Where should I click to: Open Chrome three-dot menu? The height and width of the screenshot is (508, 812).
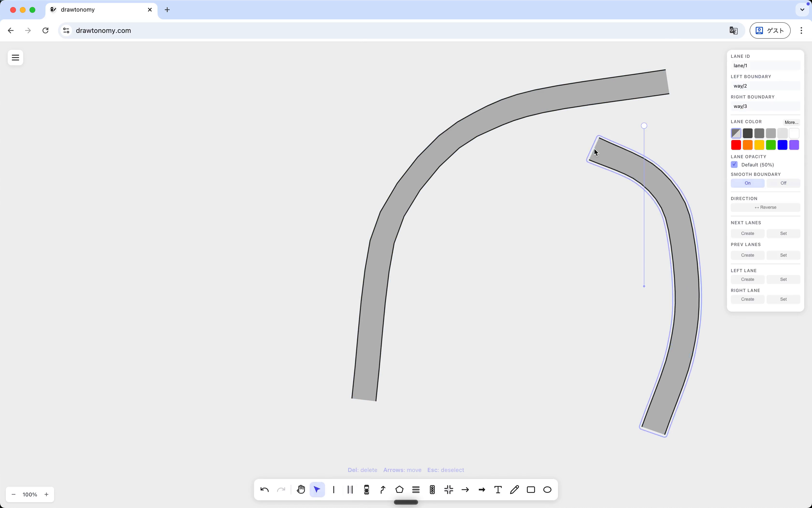tap(801, 30)
